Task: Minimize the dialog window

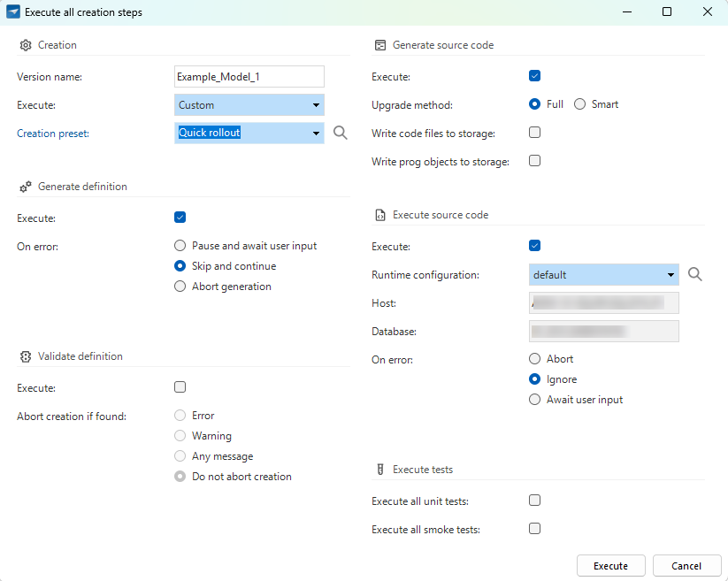Action: (627, 11)
